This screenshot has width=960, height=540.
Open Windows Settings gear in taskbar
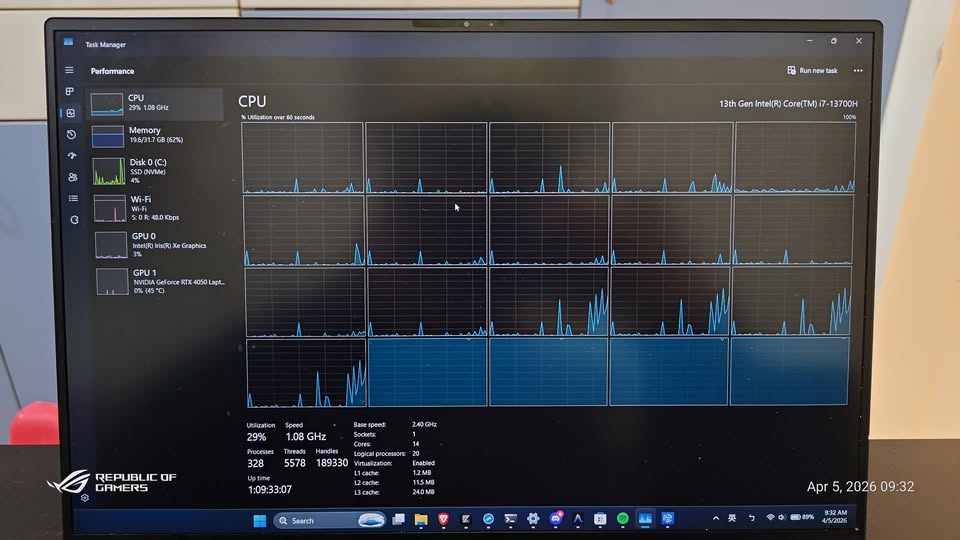pos(533,519)
